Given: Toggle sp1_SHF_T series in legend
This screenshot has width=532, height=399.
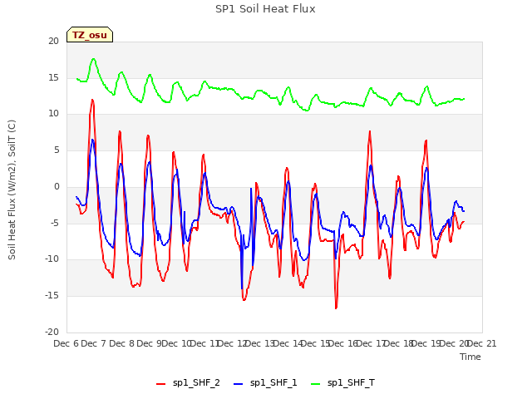Looking at the screenshot, I should click(x=342, y=383).
